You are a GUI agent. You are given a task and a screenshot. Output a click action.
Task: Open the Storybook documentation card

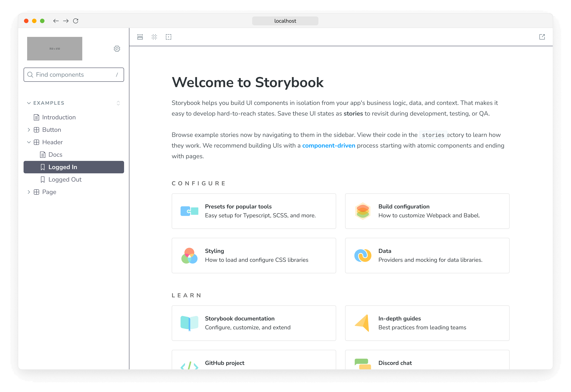pos(254,323)
